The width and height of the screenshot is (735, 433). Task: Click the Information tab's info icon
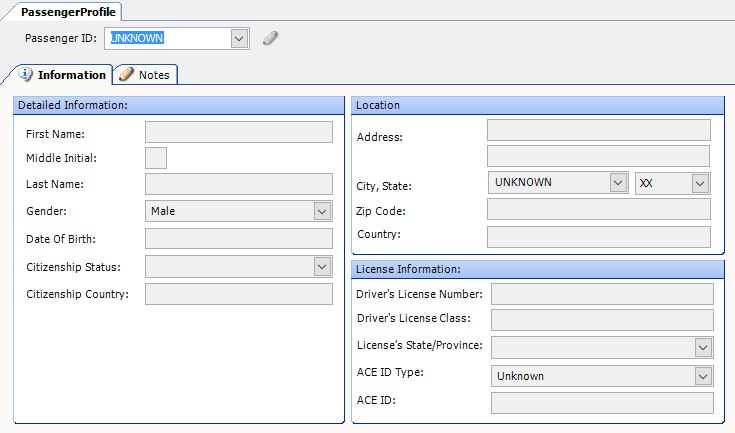[x=26, y=75]
